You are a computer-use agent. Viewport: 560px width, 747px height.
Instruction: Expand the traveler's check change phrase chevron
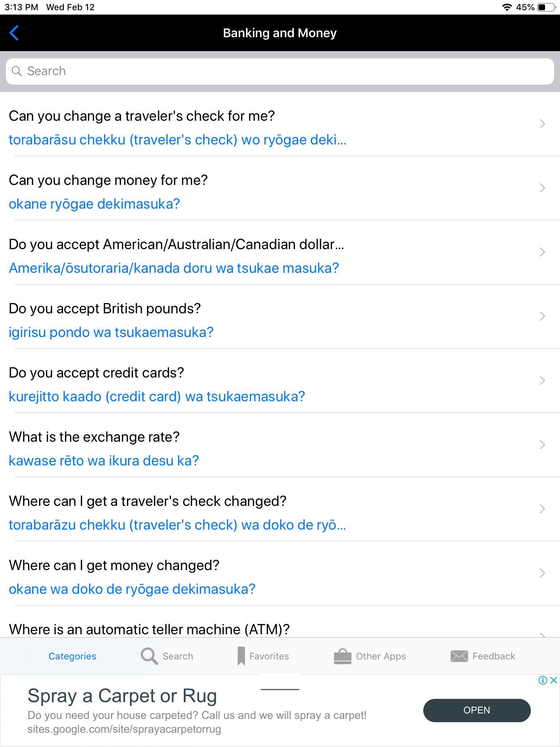click(x=542, y=124)
